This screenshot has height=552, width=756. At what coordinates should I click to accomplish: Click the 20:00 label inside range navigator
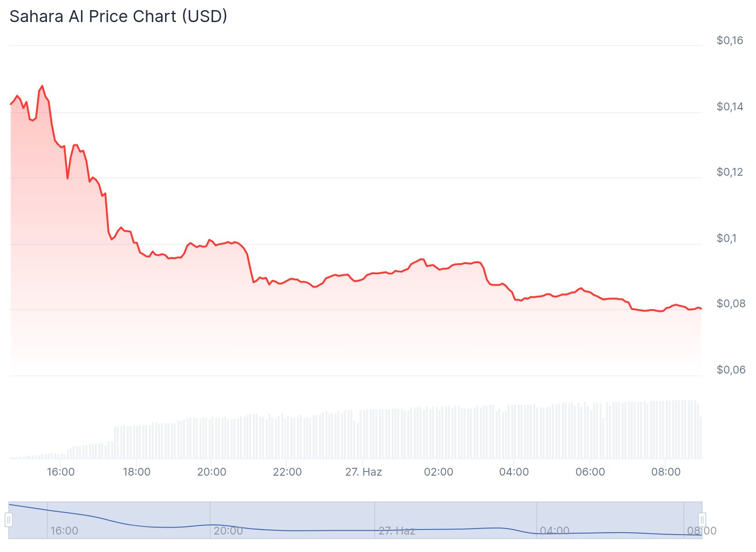(228, 531)
